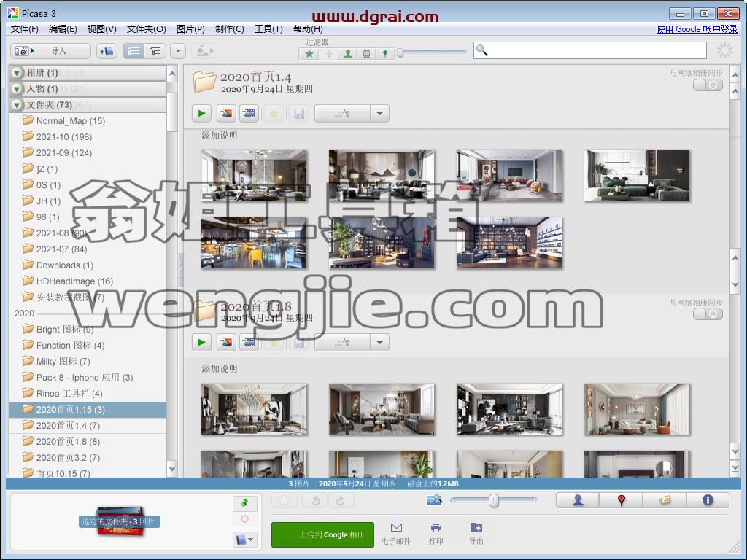Screen dimensions: 747x560
Task: Create photo collage for 2020首页1.4
Action: tap(226, 113)
